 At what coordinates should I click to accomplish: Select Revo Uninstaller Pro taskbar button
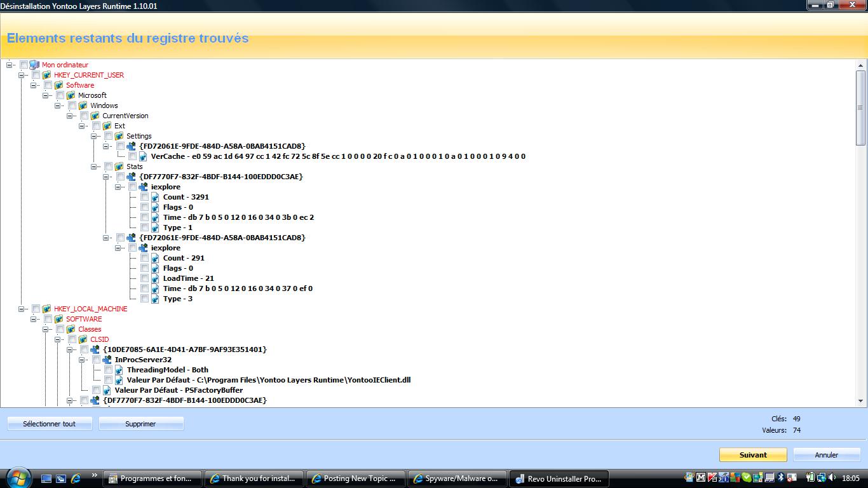pyautogui.click(x=559, y=478)
